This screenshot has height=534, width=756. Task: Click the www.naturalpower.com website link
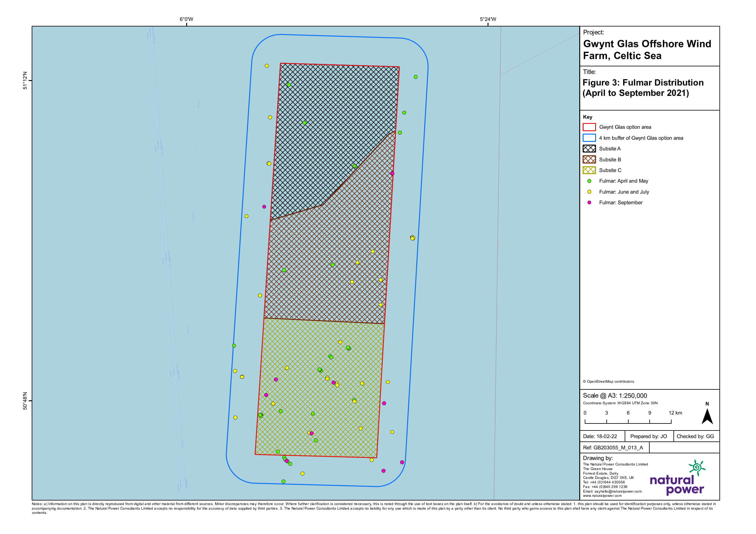(x=602, y=496)
